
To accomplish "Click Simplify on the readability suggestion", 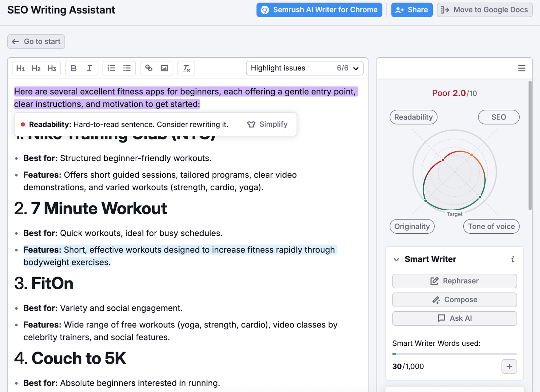I will click(268, 124).
